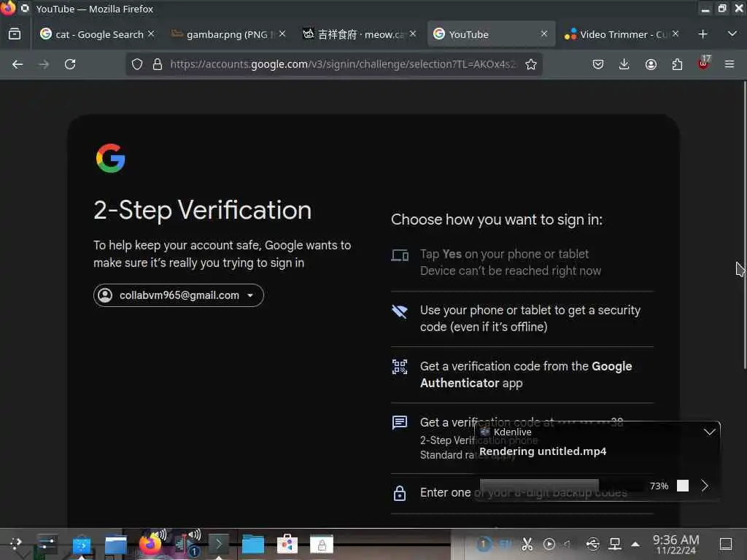Click the site security padlock icon

click(158, 64)
